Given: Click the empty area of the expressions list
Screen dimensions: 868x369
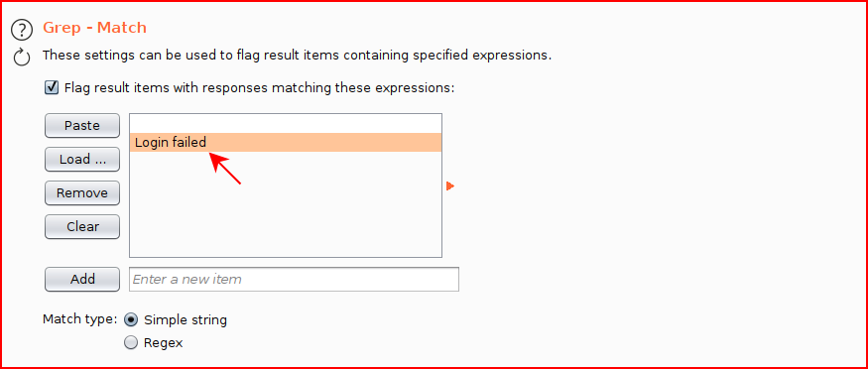Looking at the screenshot, I should tap(286, 204).
